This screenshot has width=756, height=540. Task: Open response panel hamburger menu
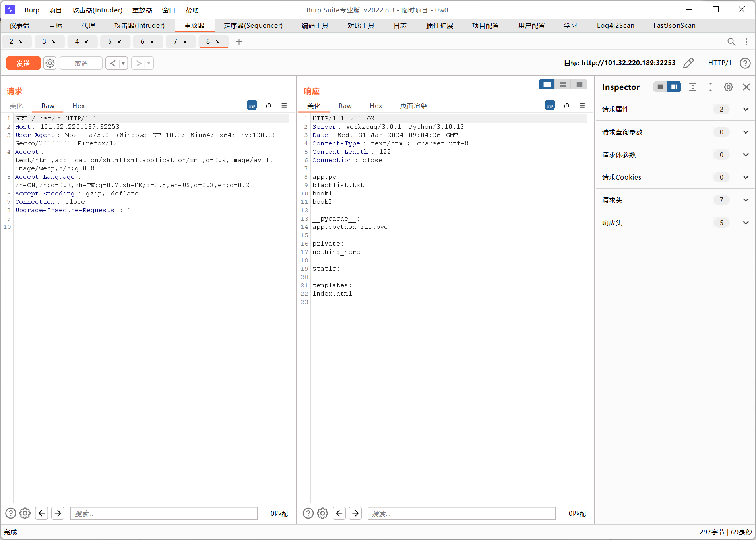[x=582, y=105]
